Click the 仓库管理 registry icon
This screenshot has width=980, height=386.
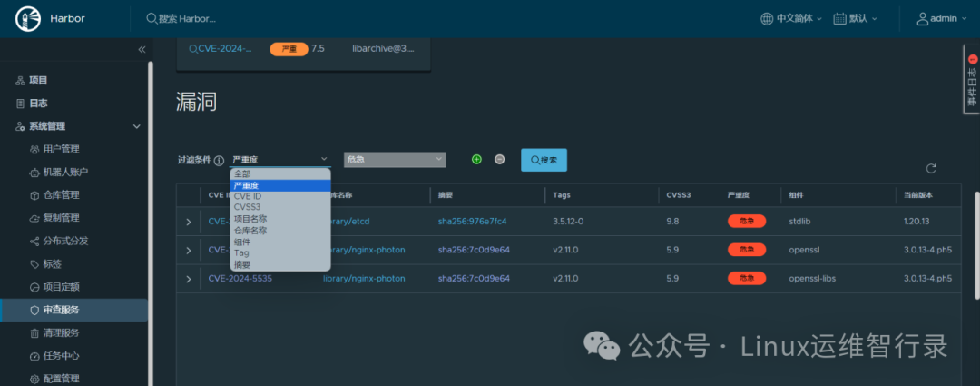pyautogui.click(x=34, y=195)
